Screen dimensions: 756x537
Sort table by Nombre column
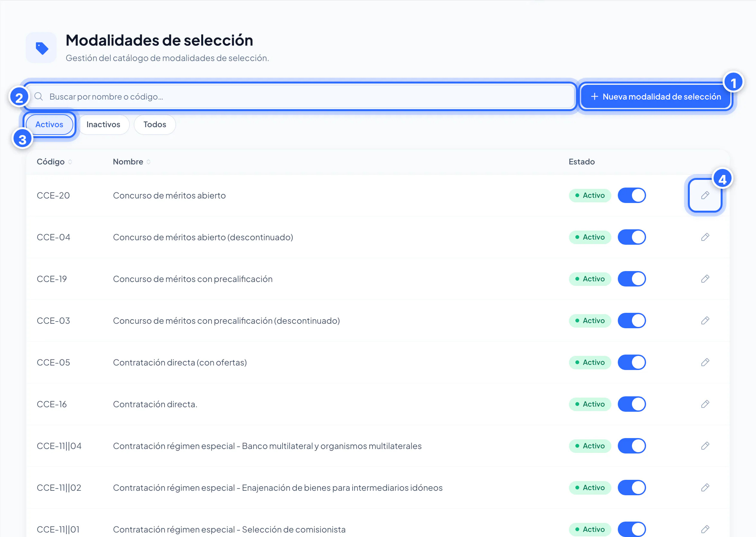(x=132, y=162)
